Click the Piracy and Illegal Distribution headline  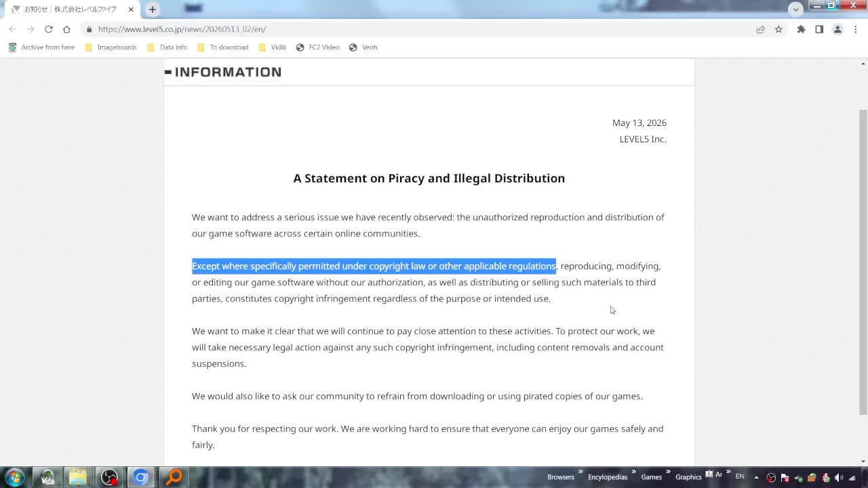(429, 178)
